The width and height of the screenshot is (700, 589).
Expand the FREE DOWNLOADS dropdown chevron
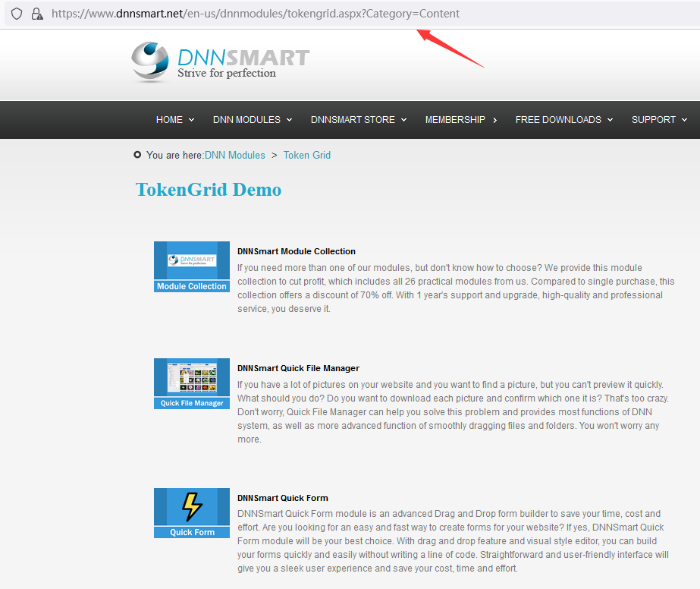pyautogui.click(x=611, y=120)
